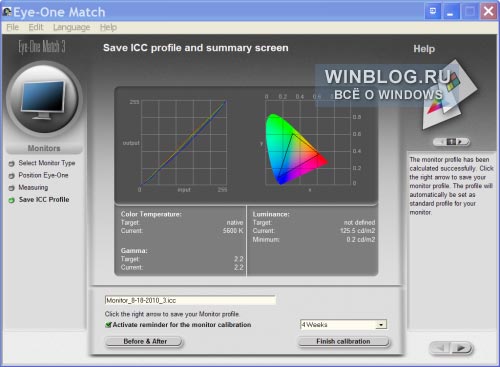Click the 'native' color temperature target value

tap(235, 222)
